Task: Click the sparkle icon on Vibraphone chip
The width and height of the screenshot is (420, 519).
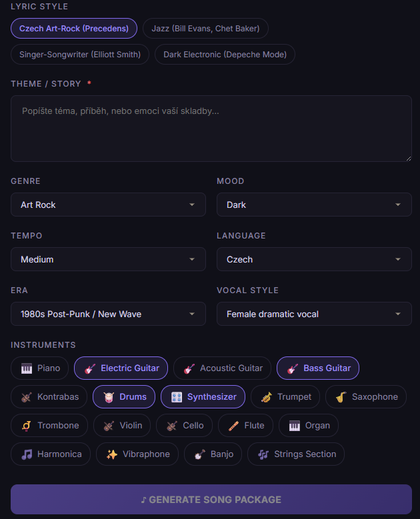Action: tap(112, 454)
